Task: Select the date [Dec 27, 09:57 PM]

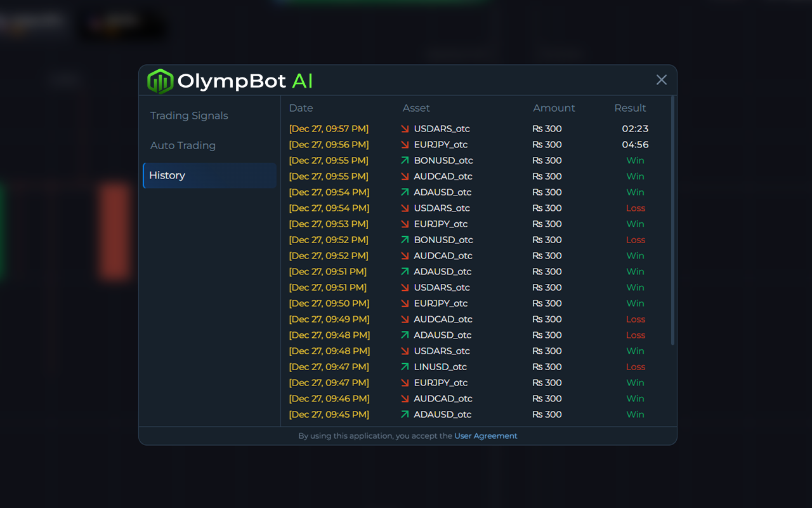Action: 329,129
